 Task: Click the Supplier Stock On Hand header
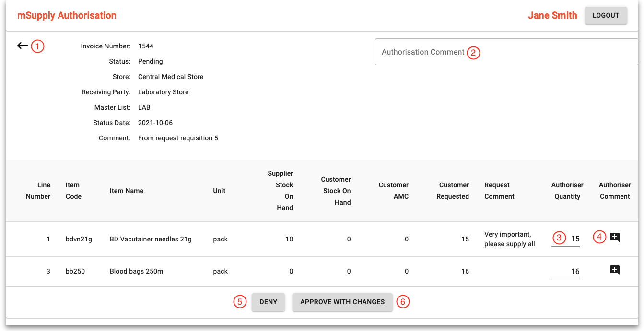coord(281,191)
